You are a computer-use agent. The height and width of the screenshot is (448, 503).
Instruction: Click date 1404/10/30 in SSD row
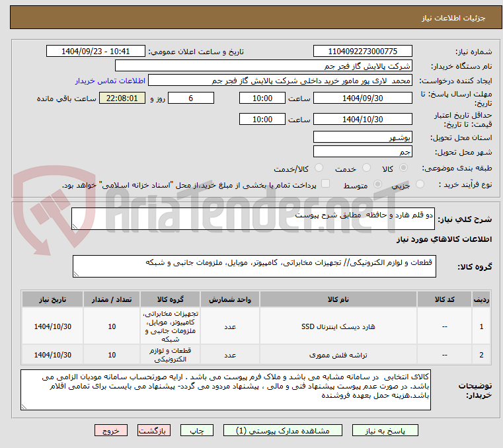[53, 326]
